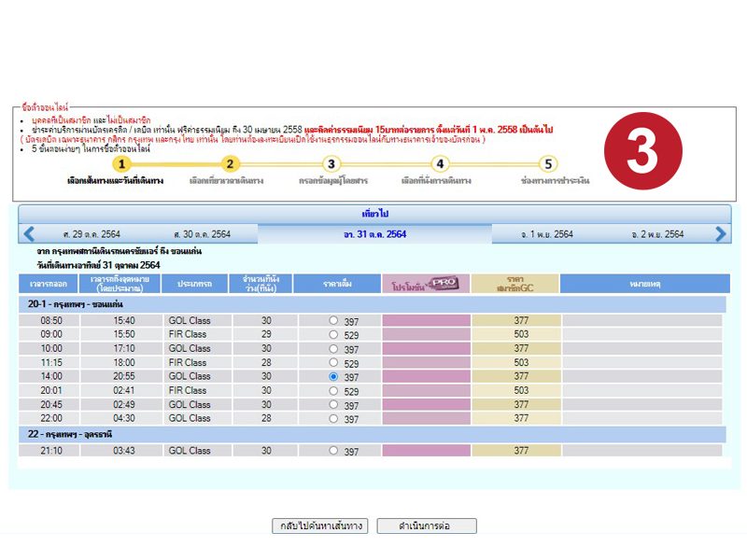
Task: Click the กลับไปค้นหาเส้นทาง back button
Action: coord(320,525)
